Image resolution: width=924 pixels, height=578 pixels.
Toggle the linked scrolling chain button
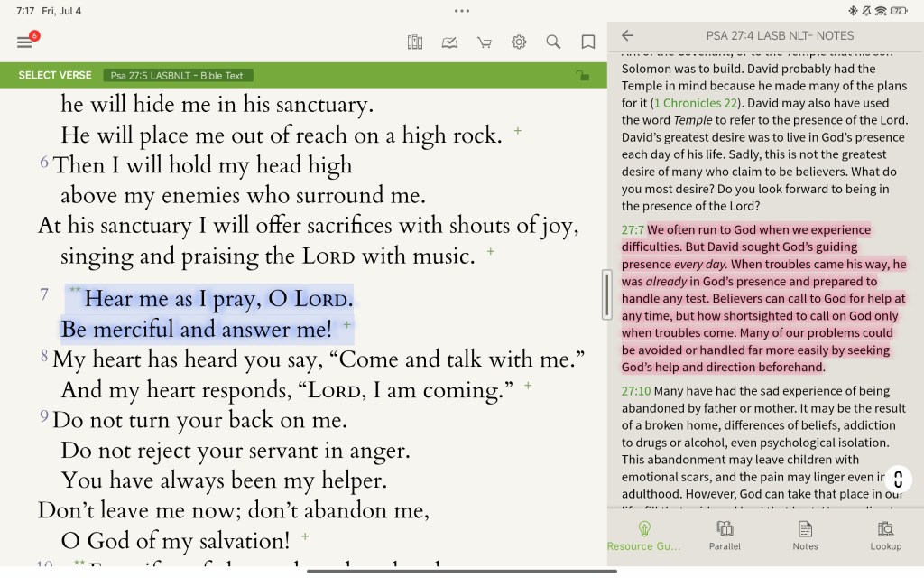pos(898,479)
